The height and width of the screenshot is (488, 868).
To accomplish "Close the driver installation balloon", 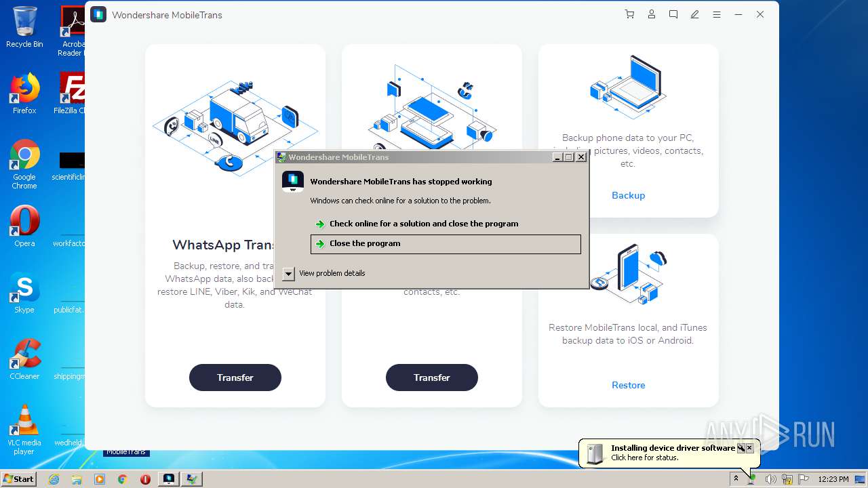I will coord(749,448).
